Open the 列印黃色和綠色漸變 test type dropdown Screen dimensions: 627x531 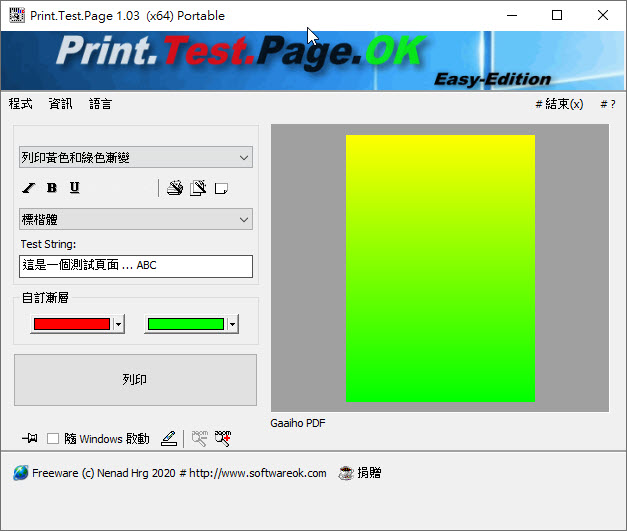tap(136, 157)
